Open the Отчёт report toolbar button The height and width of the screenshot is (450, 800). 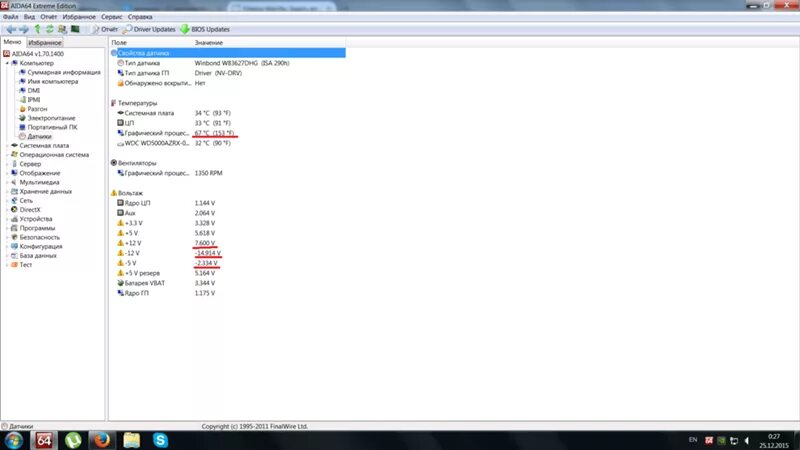pyautogui.click(x=105, y=30)
